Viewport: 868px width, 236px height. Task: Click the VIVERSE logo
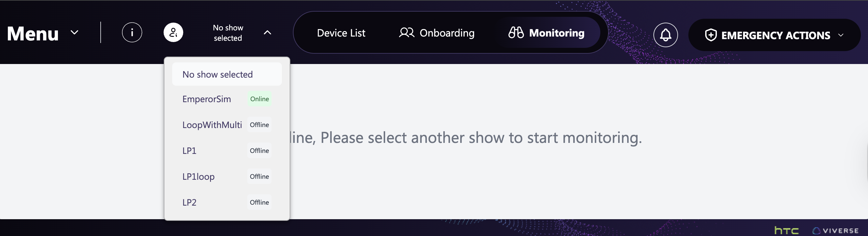click(835, 231)
